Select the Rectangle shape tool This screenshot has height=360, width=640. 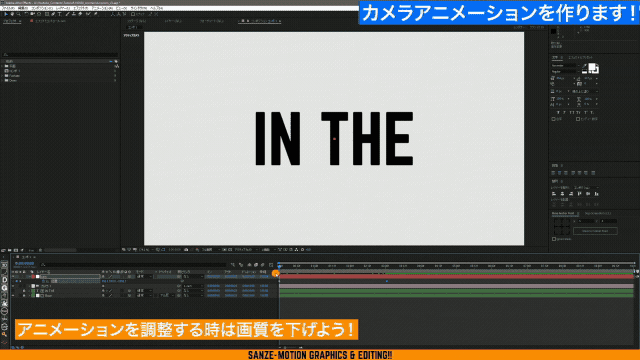tap(47, 14)
